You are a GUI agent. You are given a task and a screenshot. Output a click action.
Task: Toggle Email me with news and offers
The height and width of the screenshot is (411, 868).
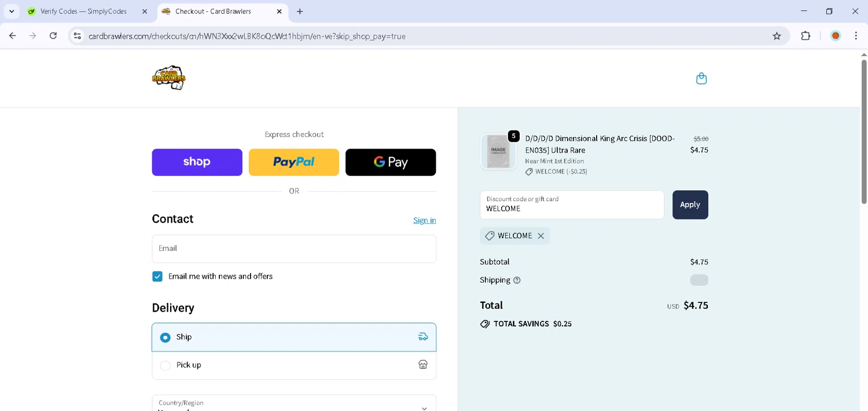pos(157,276)
